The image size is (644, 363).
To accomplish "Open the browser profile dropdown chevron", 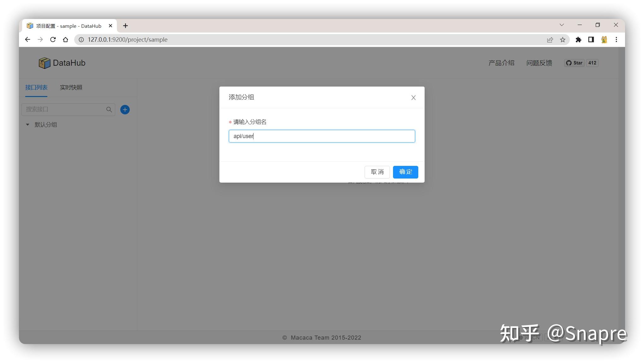I will [x=562, y=25].
